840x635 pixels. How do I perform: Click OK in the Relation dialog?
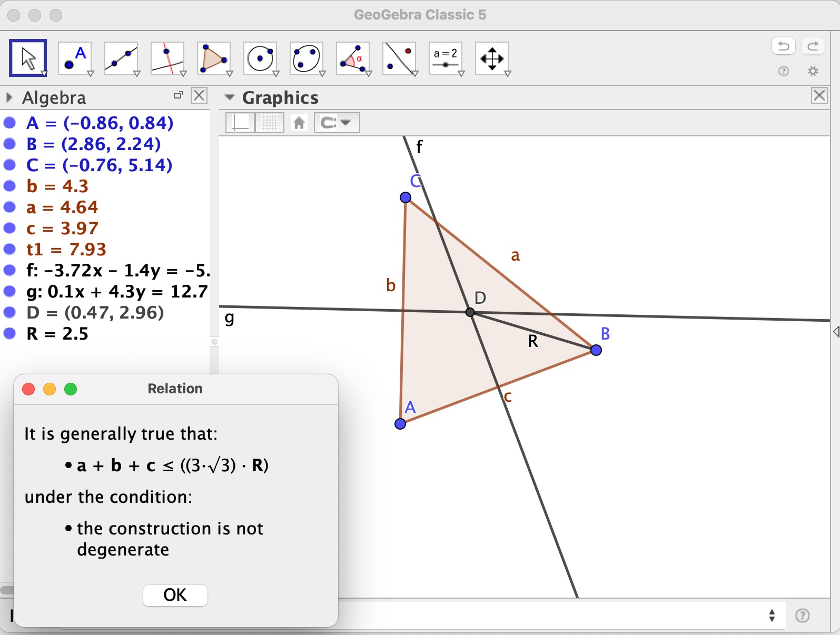[x=175, y=595]
